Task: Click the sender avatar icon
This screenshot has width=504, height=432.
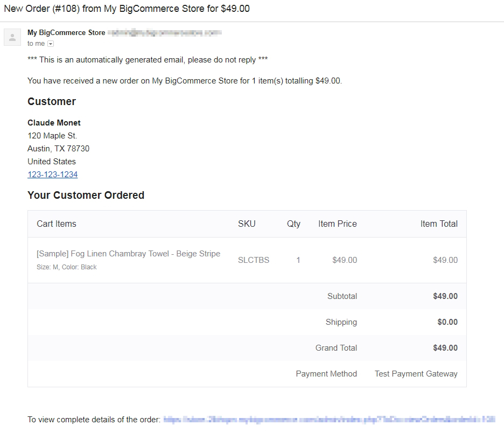Action: point(12,37)
